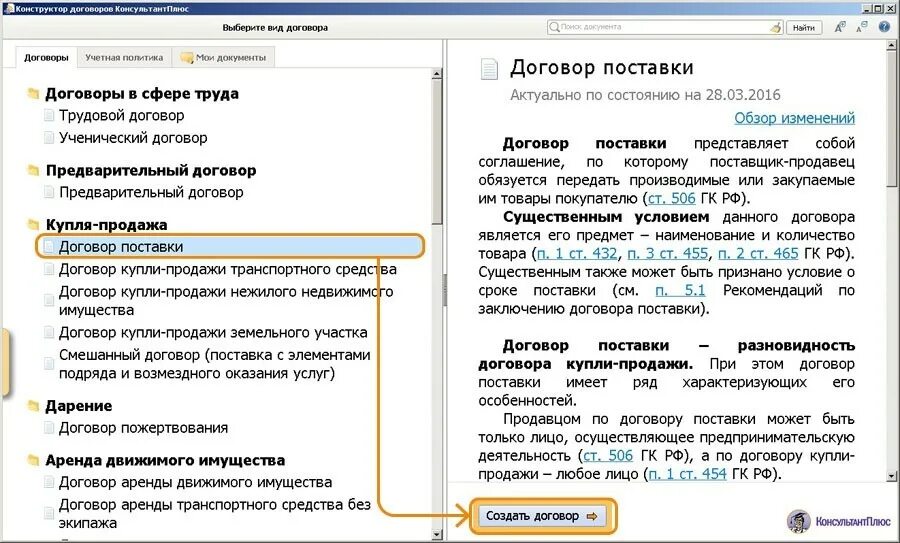Viewport: 900px width, 543px height.
Task: Open the Обзор изменений link
Action: point(794,118)
